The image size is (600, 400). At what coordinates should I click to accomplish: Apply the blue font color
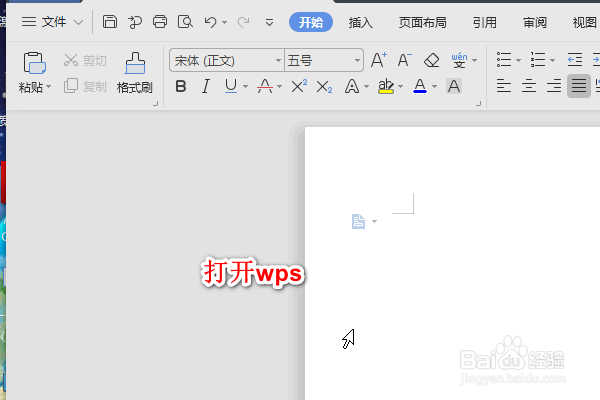pos(420,86)
